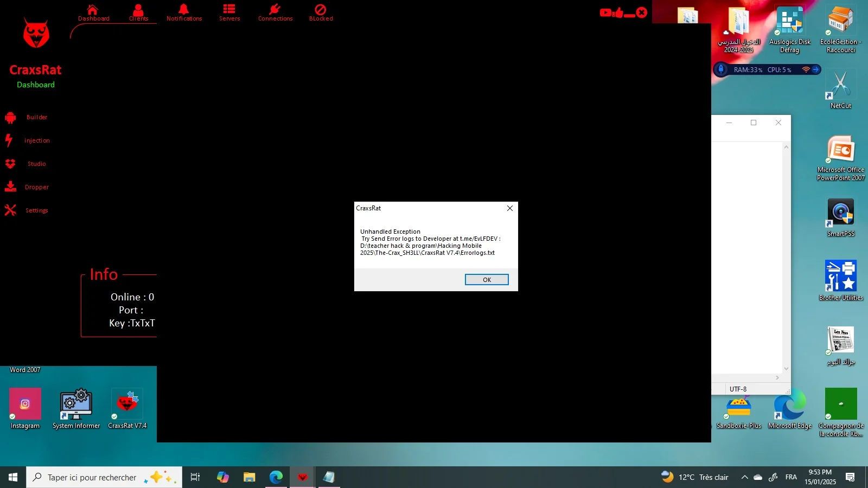Click the blue arrow on the RAM/CPU widget
This screenshot has width=868, height=488.
(815, 69)
